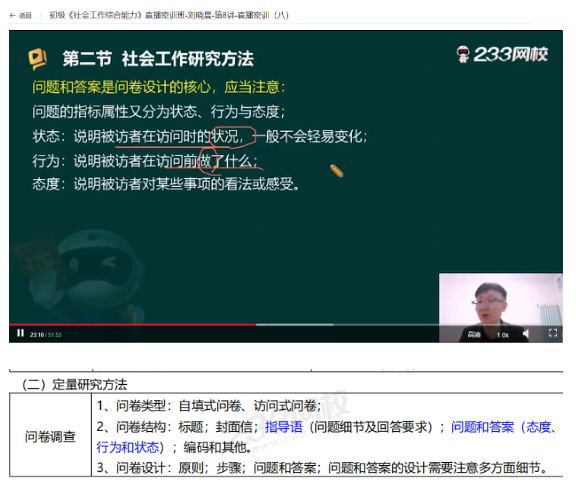Open the blue 指导语 link
Screen dimensions: 576x484
(x=284, y=427)
